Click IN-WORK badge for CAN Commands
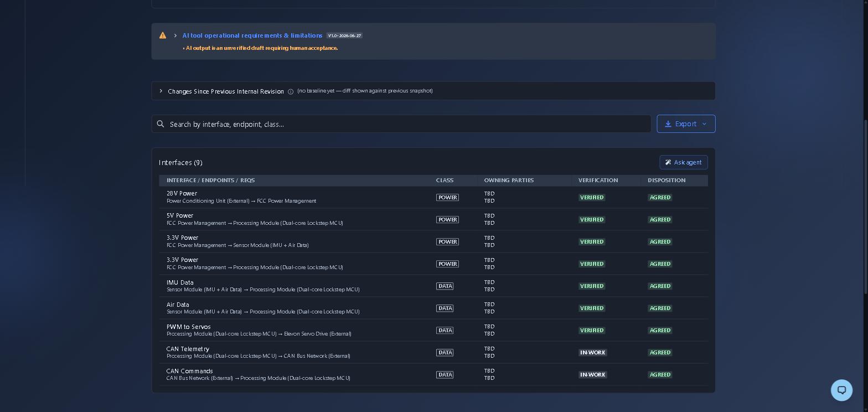The height and width of the screenshot is (412, 868). [592, 375]
